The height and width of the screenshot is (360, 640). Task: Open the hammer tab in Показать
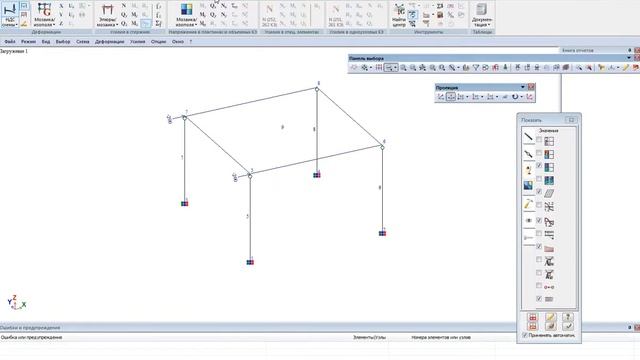pos(528,203)
